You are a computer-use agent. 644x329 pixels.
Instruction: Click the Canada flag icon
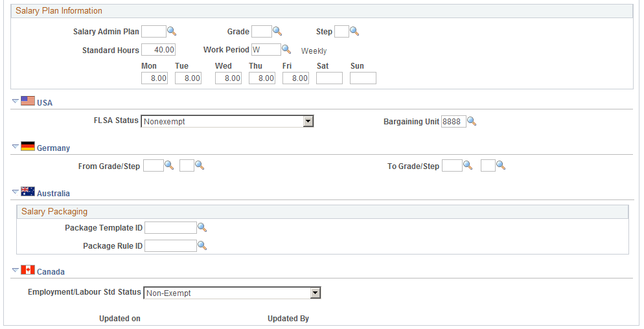28,269
